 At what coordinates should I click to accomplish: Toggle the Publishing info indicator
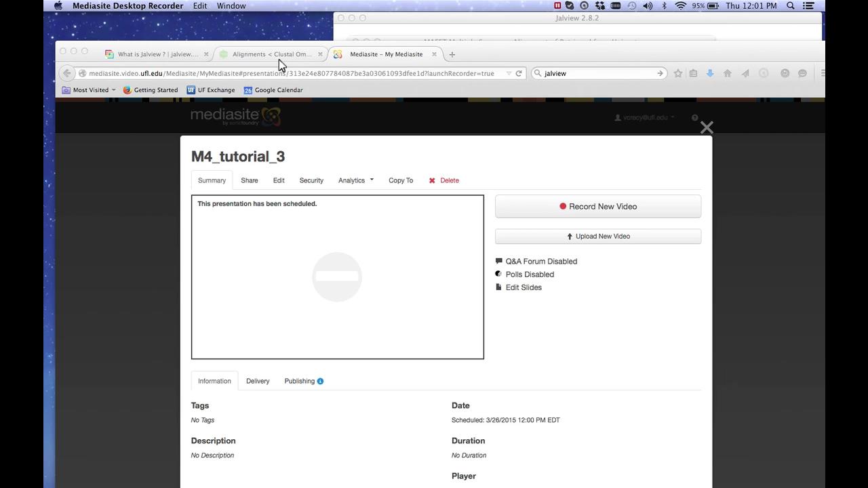point(320,381)
